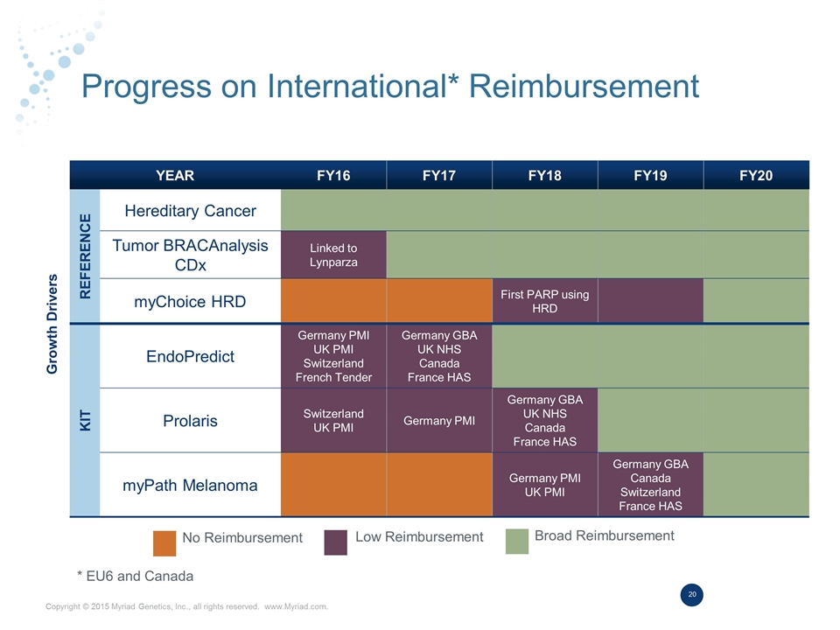Image resolution: width=840 pixels, height=630 pixels.
Task: Select the FY20 column header
Action: (x=755, y=175)
